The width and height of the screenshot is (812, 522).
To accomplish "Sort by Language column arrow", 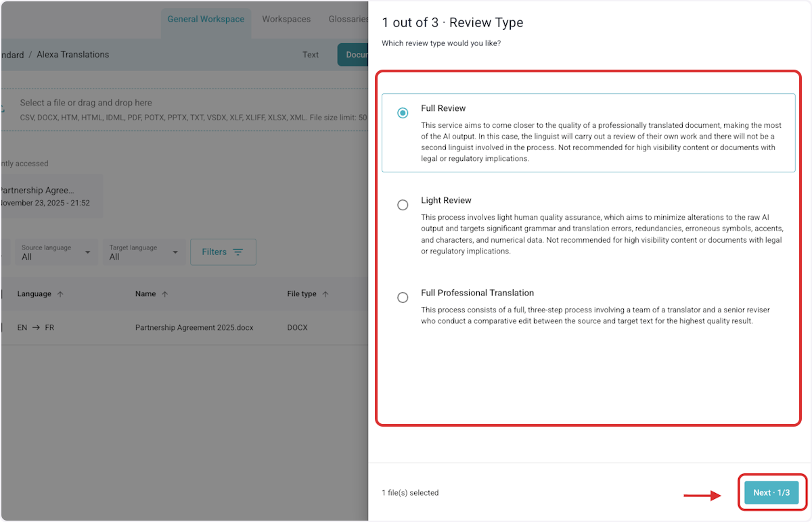I will pos(60,294).
